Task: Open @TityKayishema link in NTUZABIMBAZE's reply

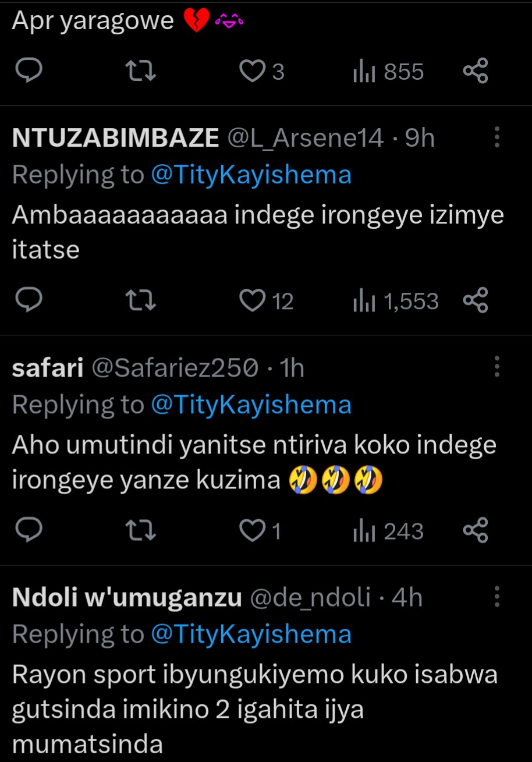Action: [251, 175]
